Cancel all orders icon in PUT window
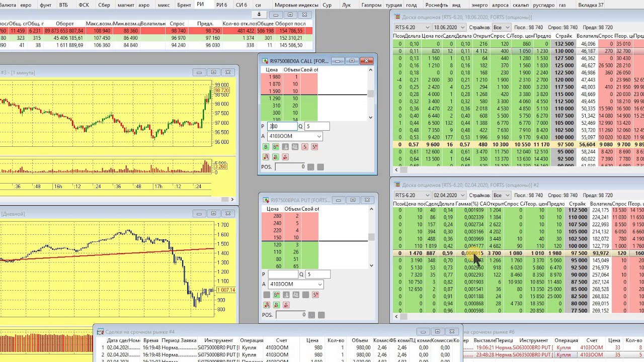 click(267, 305)
